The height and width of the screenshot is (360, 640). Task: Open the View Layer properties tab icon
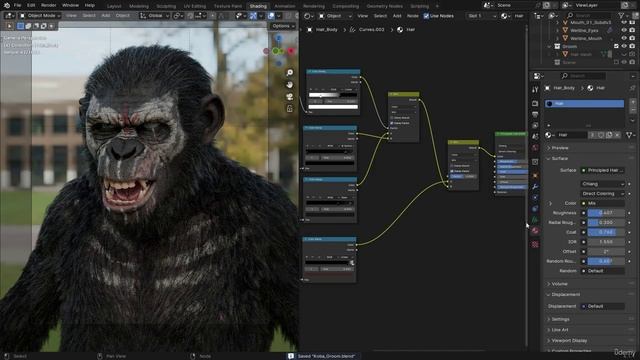point(535,126)
